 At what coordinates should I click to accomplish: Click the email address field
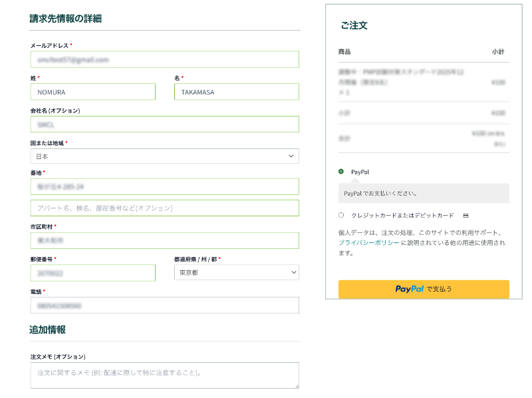[164, 59]
